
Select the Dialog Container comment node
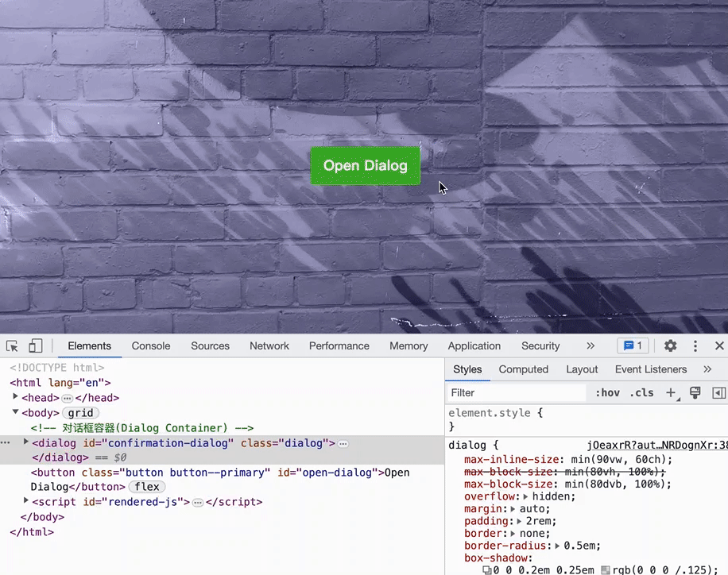coord(142,428)
